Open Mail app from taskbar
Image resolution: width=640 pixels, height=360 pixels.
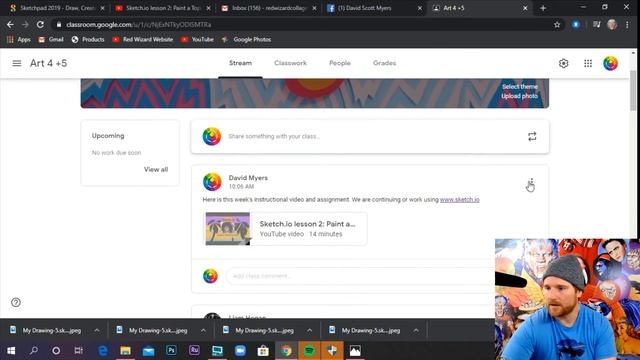(148, 351)
